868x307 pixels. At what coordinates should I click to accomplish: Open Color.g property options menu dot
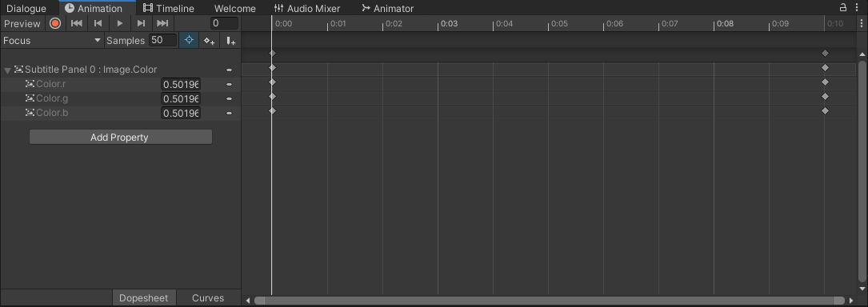click(x=229, y=99)
